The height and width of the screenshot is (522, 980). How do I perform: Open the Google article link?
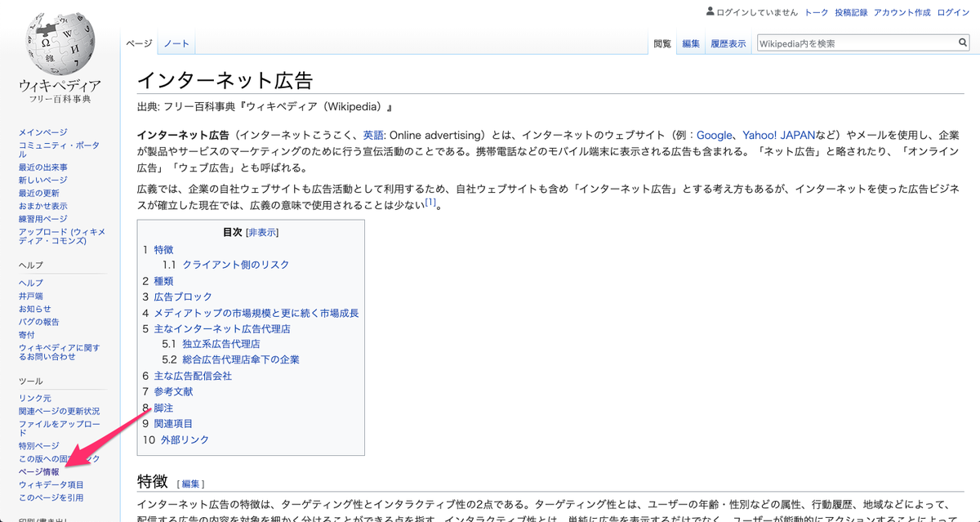(x=715, y=135)
